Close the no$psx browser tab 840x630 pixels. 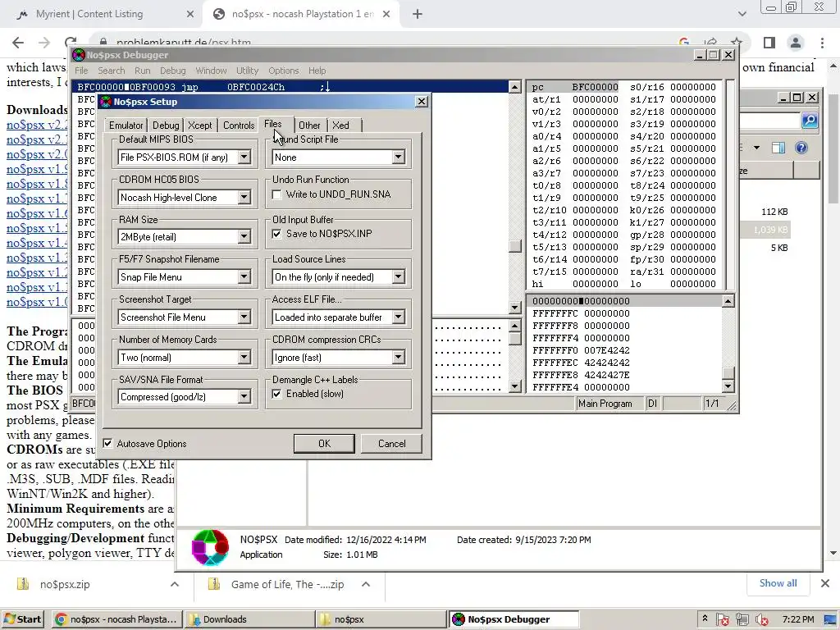point(386,15)
